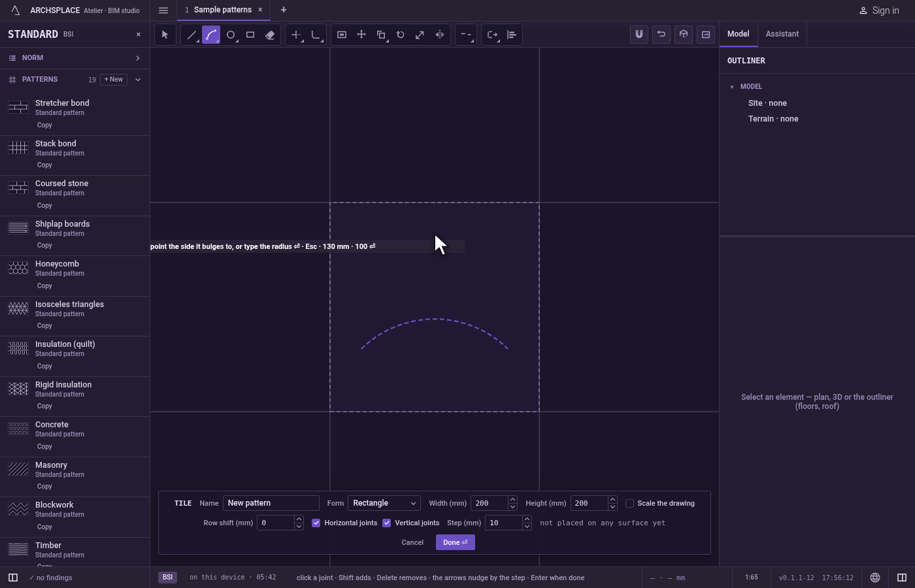
Task: Cancel the tile pattern editing
Action: point(412,542)
